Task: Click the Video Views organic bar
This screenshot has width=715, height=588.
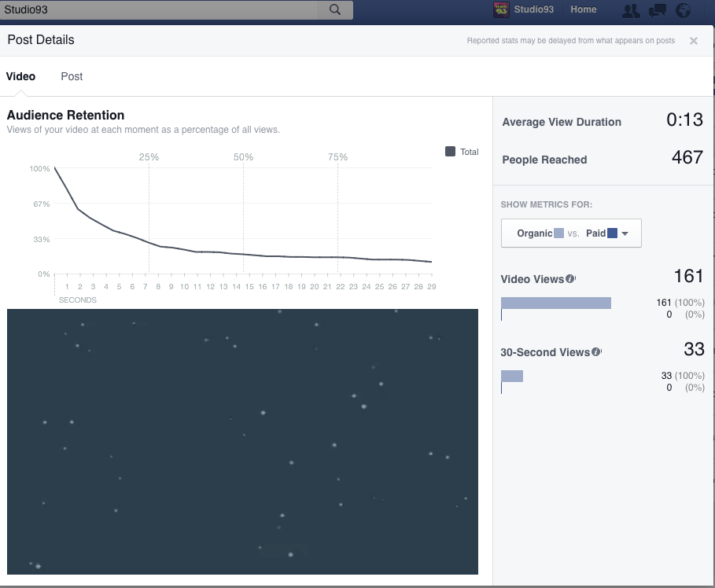Action: tap(556, 303)
